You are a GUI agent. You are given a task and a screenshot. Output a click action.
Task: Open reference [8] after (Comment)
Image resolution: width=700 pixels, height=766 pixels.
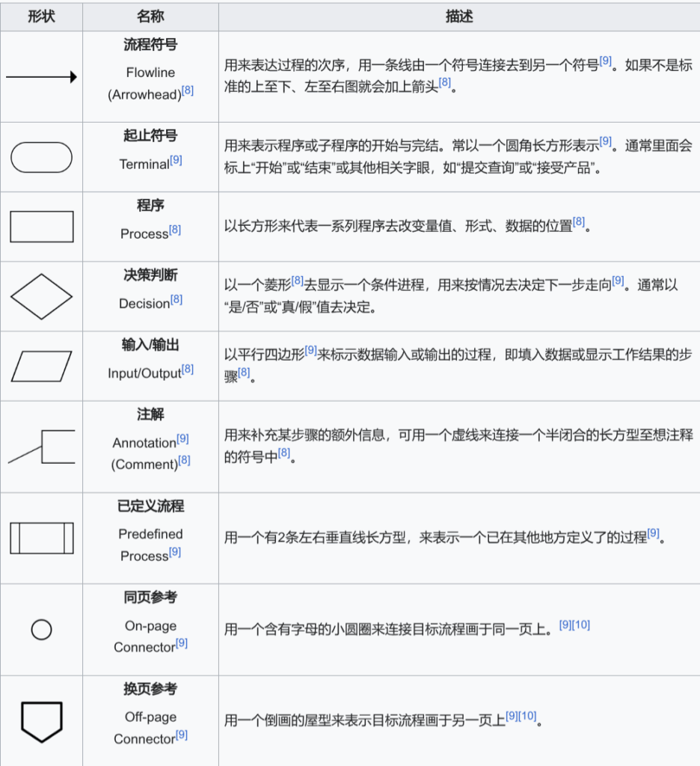pyautogui.click(x=184, y=460)
